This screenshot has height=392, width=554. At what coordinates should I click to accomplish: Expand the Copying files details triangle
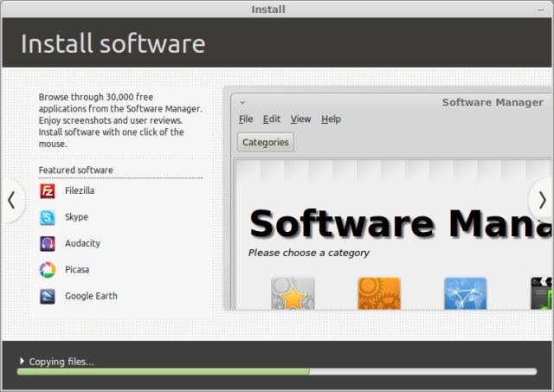point(23,361)
